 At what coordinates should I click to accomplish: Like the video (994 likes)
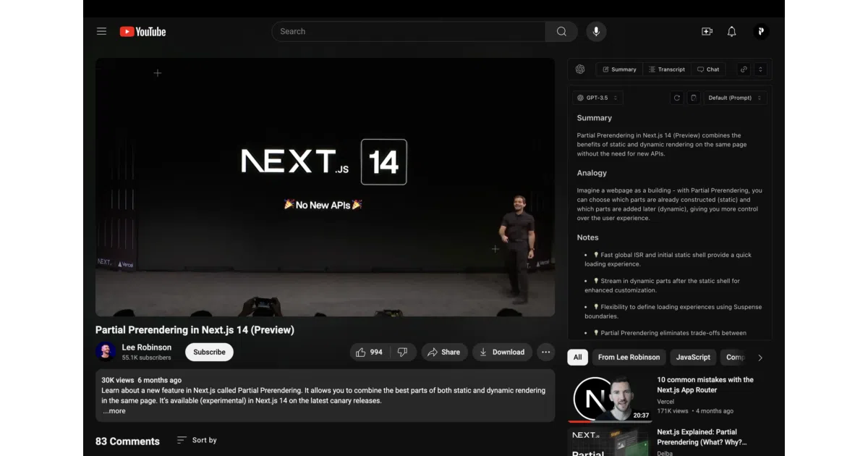[x=370, y=352]
